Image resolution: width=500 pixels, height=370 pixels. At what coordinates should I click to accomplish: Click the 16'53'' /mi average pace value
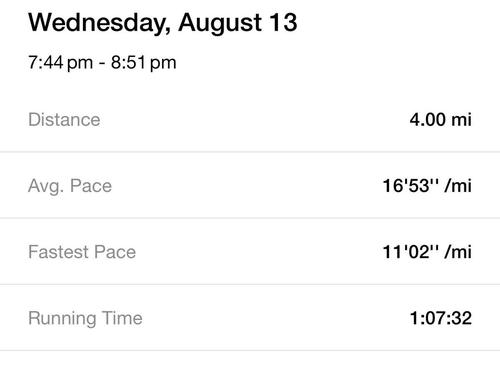pyautogui.click(x=427, y=185)
